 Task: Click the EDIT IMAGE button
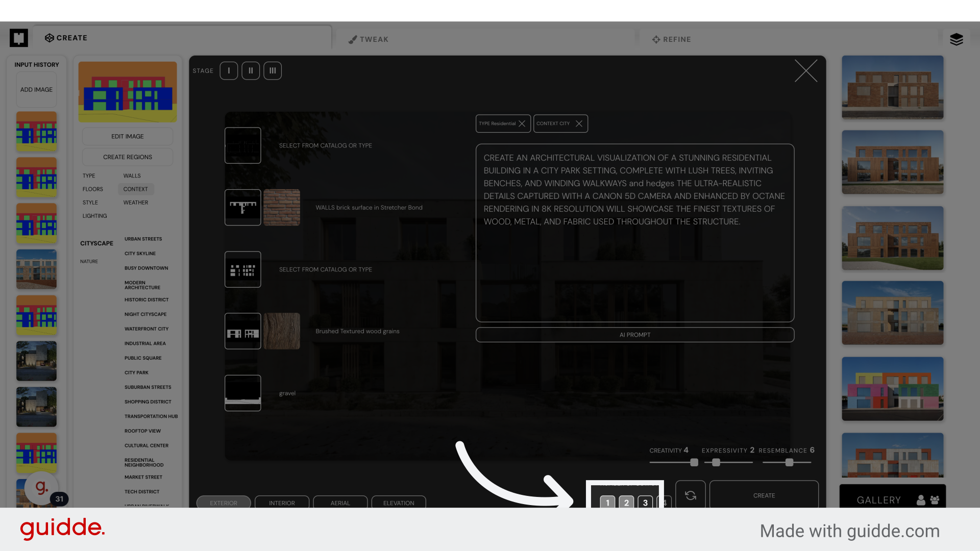click(x=128, y=136)
